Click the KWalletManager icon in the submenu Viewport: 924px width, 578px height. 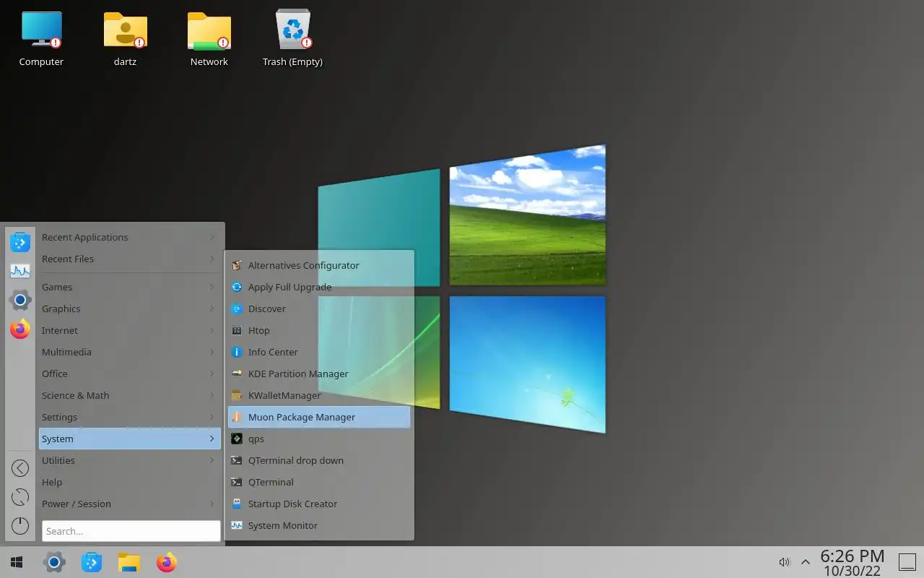click(x=236, y=395)
